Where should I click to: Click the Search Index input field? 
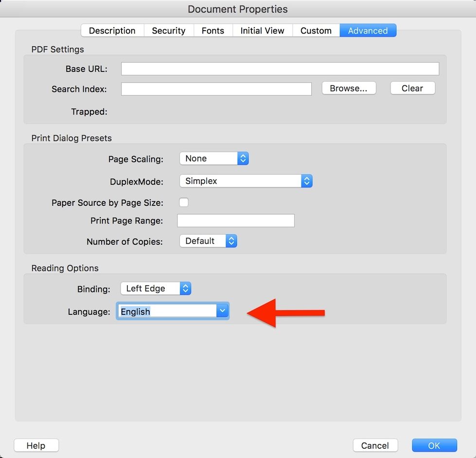216,89
